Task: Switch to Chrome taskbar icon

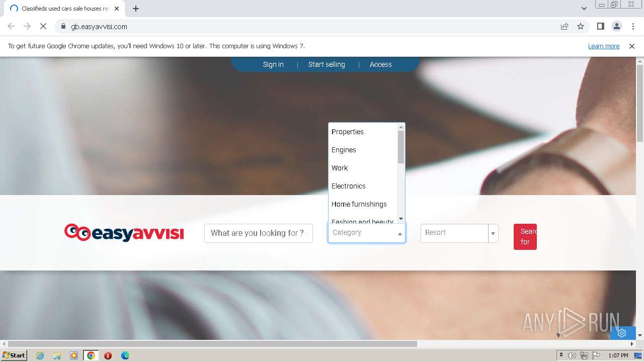Action: pos(91,355)
